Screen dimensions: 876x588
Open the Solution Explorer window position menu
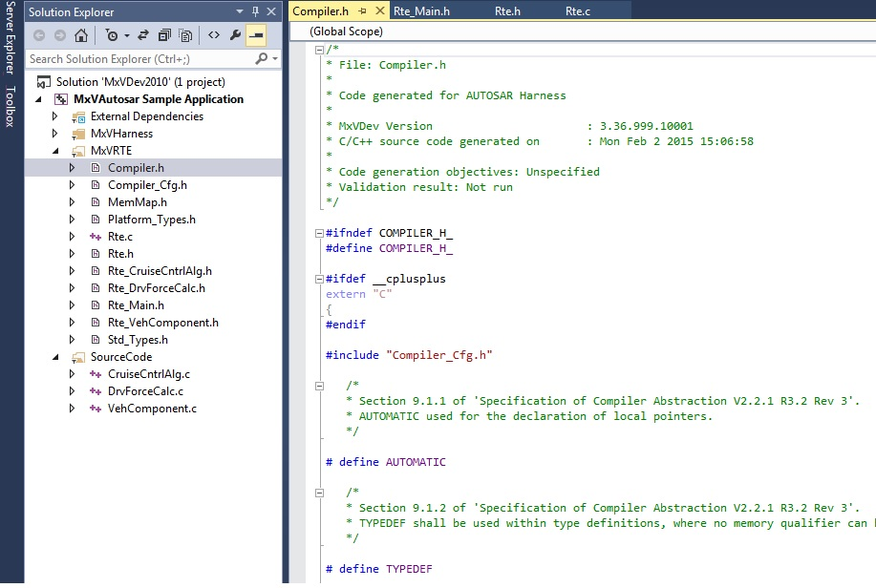(240, 11)
